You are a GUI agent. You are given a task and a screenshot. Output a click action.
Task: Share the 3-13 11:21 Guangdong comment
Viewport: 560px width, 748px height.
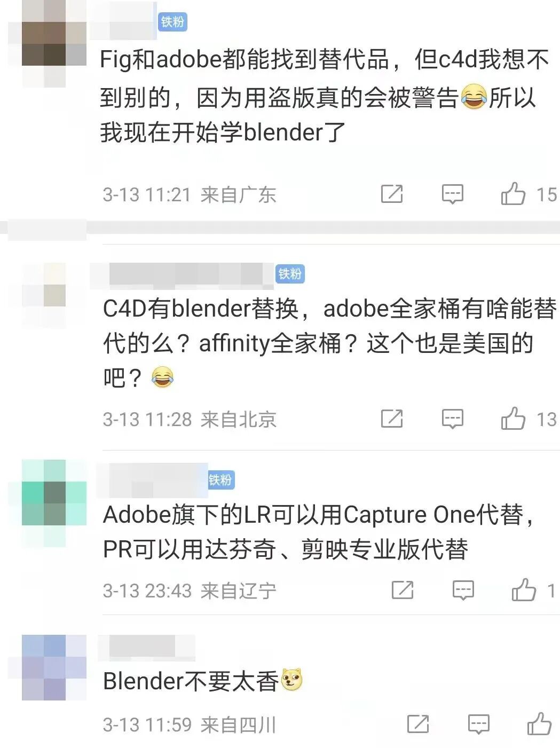(x=392, y=194)
